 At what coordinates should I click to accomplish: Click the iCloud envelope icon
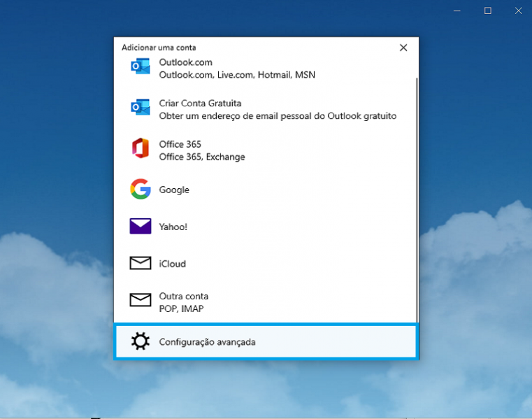[x=140, y=263]
